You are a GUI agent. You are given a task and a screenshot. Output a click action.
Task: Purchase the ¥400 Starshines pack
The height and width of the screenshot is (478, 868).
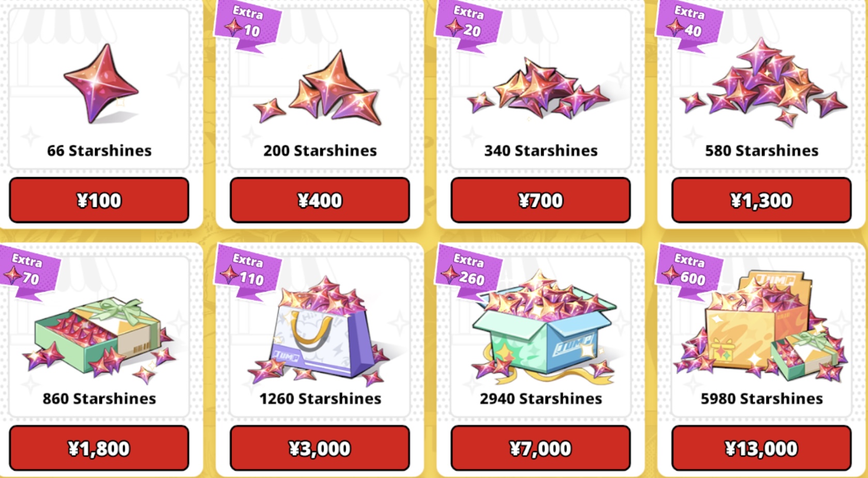point(320,200)
